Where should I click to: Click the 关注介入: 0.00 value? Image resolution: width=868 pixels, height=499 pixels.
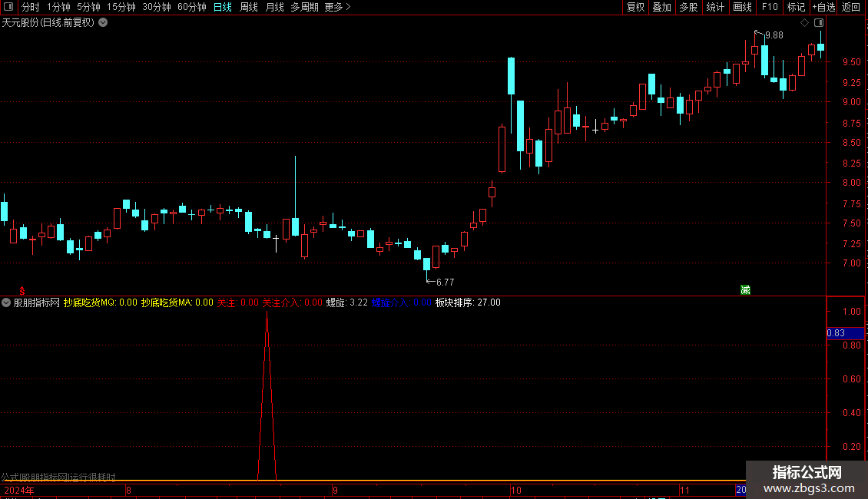(x=293, y=302)
